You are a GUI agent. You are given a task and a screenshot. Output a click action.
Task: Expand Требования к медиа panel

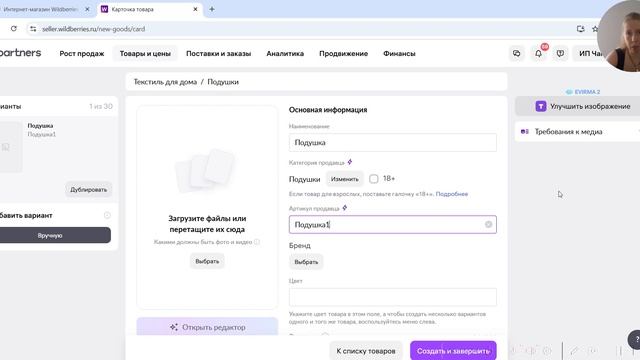[x=578, y=131]
